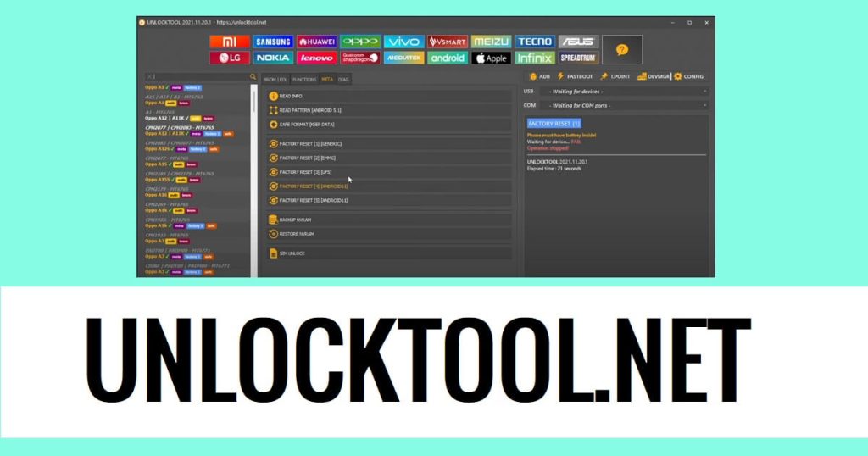868x456 pixels.
Task: Click 'Phone must have battery inside!' text
Action: click(561, 135)
